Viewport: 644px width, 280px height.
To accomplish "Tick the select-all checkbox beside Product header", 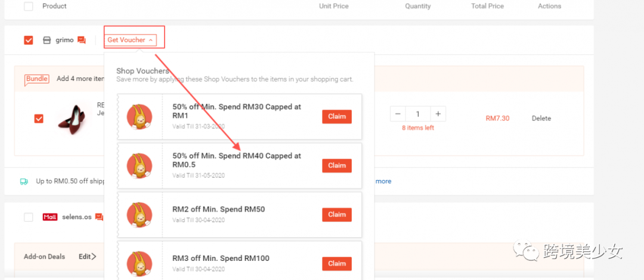I will click(29, 6).
